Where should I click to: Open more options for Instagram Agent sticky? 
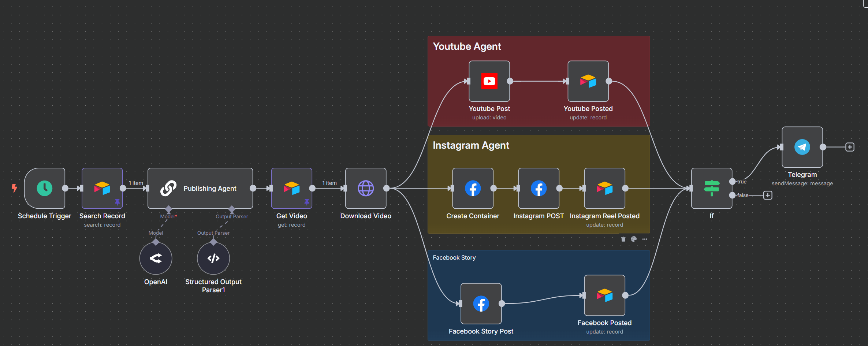click(x=644, y=239)
